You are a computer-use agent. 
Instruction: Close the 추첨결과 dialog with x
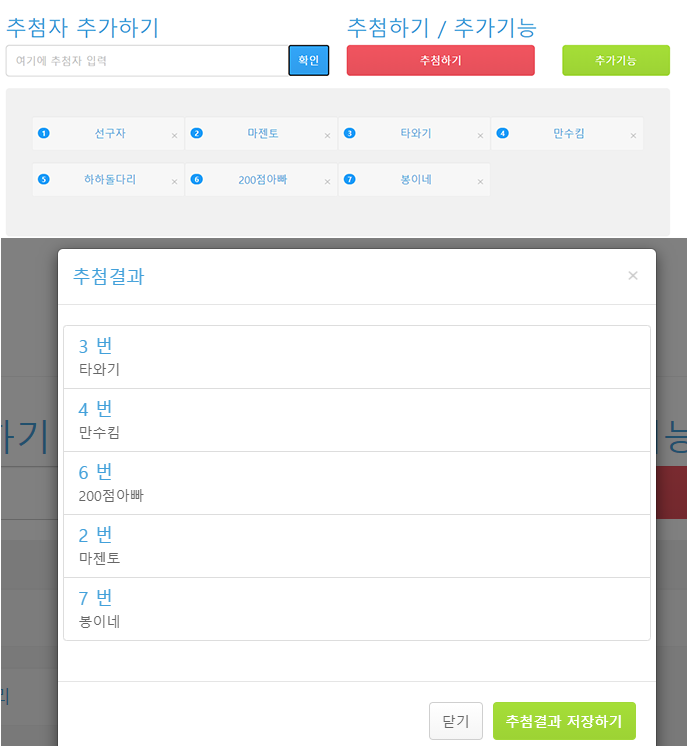(x=633, y=275)
